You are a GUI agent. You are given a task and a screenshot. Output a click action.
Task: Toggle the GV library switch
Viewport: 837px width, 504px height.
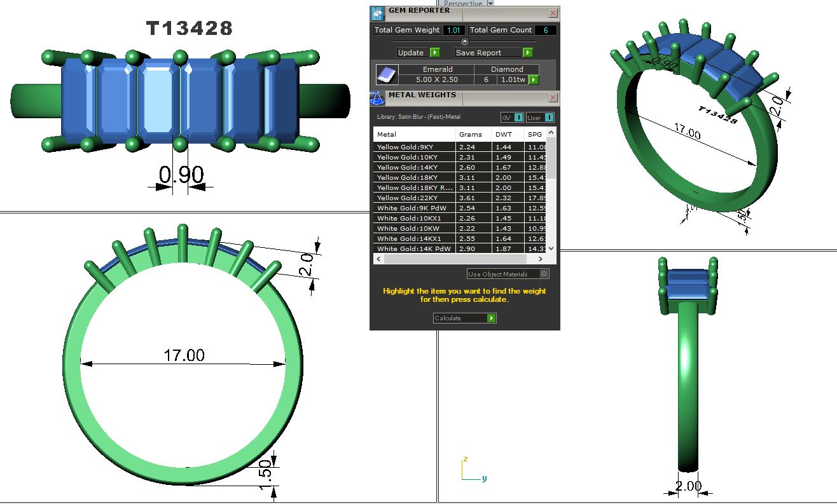[518, 118]
